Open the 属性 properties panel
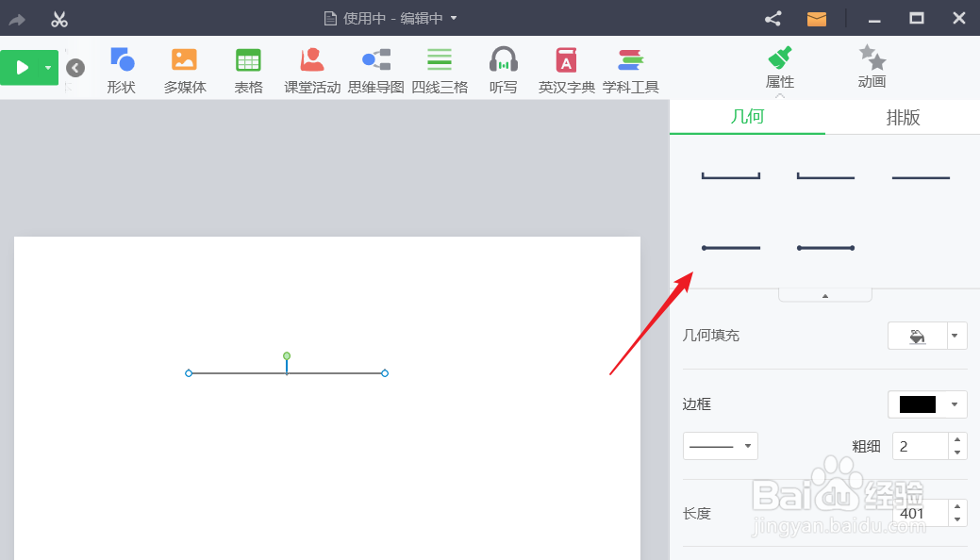The height and width of the screenshot is (560, 980). [x=779, y=68]
